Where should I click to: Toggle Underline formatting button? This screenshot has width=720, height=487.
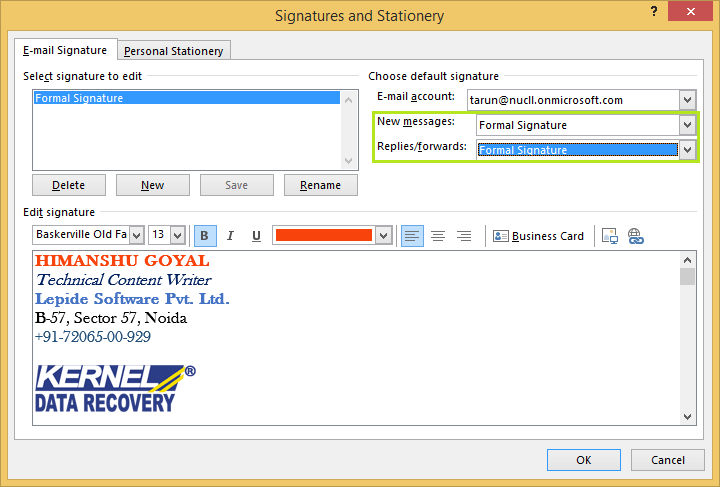click(256, 236)
